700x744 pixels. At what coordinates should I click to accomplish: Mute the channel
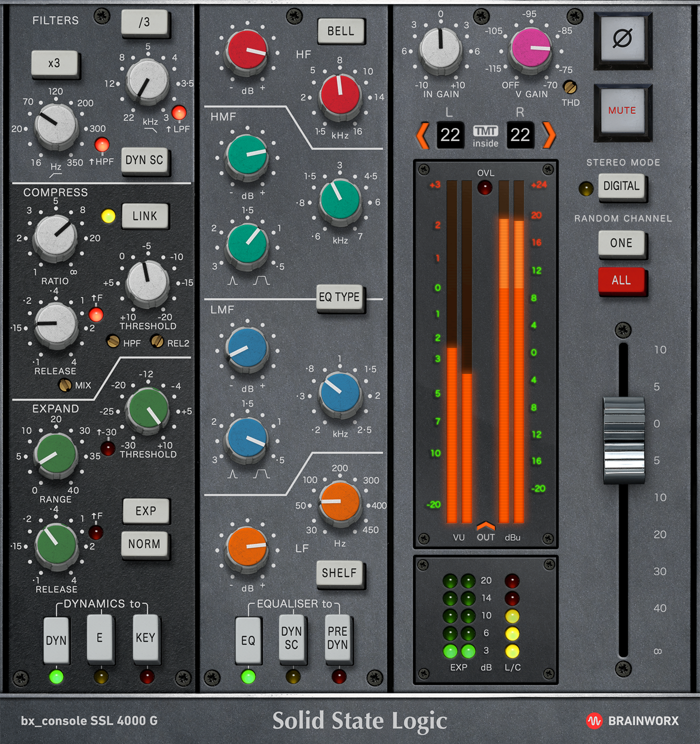(x=623, y=111)
